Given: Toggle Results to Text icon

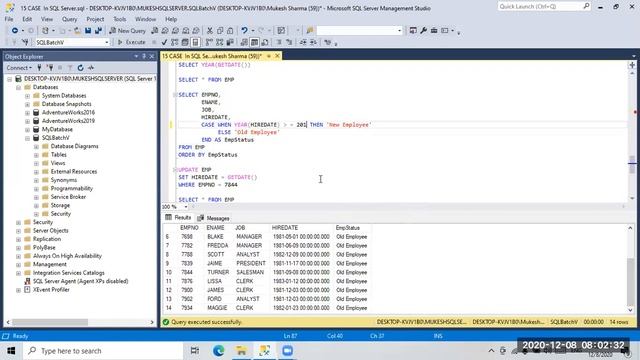Looking at the screenshot, I should click(244, 42).
